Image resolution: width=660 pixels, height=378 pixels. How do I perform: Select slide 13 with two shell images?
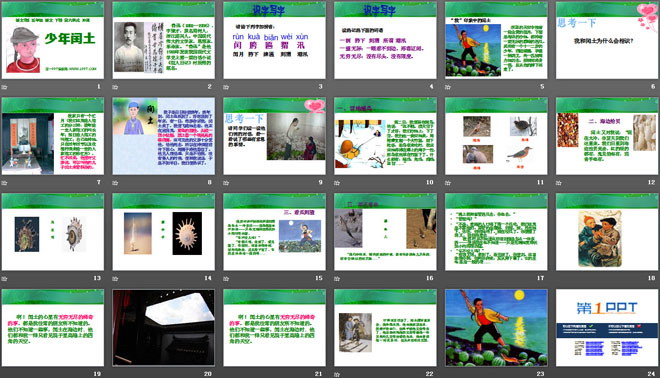coord(53,232)
